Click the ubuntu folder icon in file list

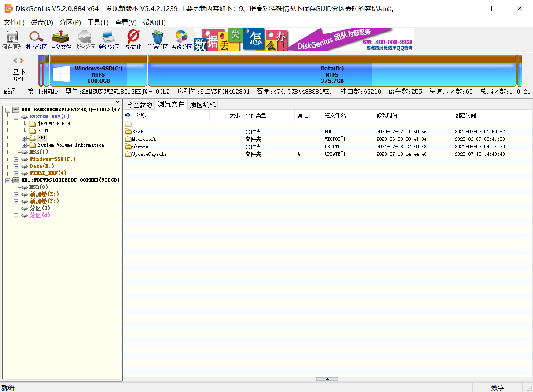128,147
